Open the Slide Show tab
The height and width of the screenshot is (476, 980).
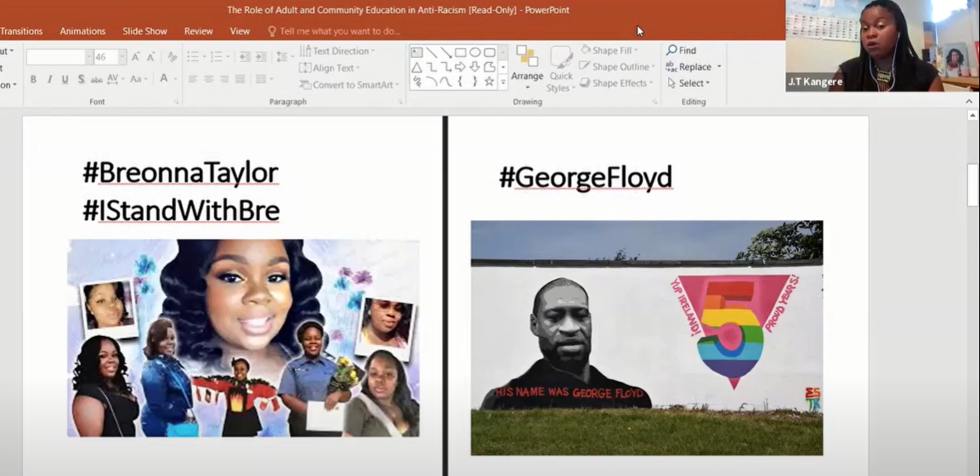144,31
